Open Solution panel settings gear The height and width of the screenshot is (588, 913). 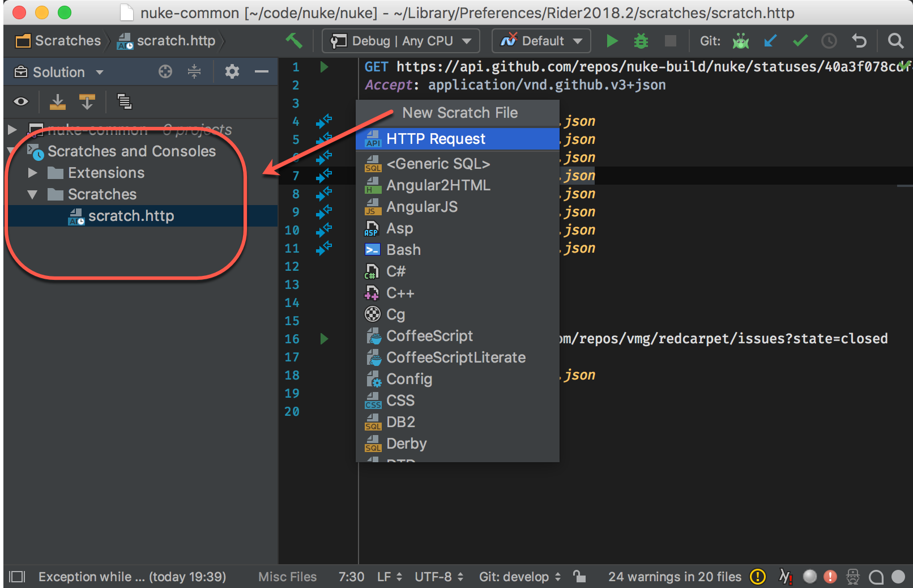pyautogui.click(x=232, y=71)
